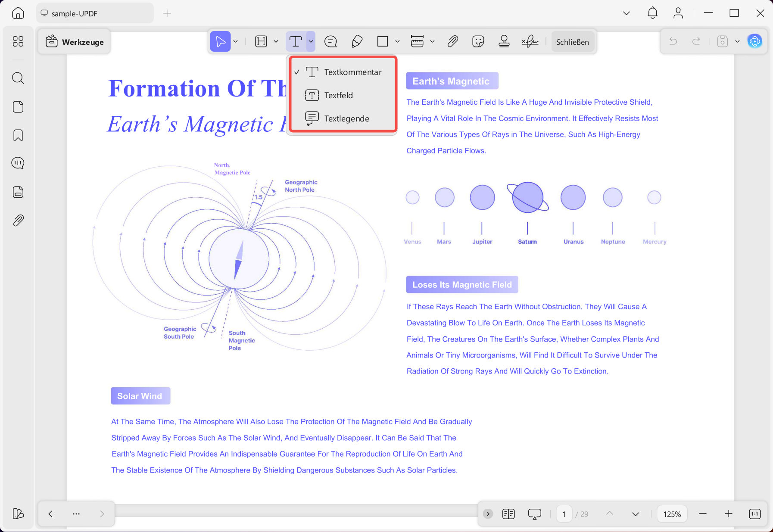Set actual size with 1:1 button

755,514
